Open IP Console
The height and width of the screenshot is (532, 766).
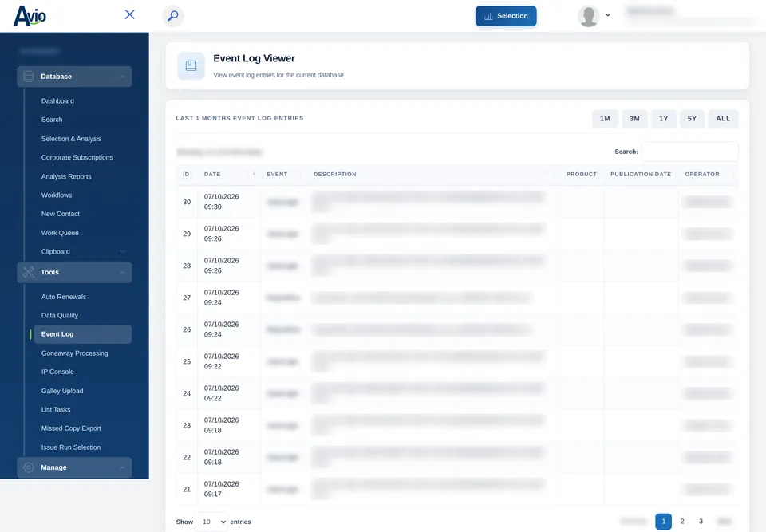(x=57, y=372)
